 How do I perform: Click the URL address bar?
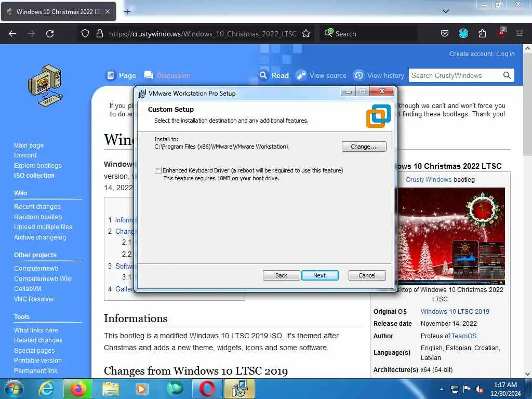(202, 34)
